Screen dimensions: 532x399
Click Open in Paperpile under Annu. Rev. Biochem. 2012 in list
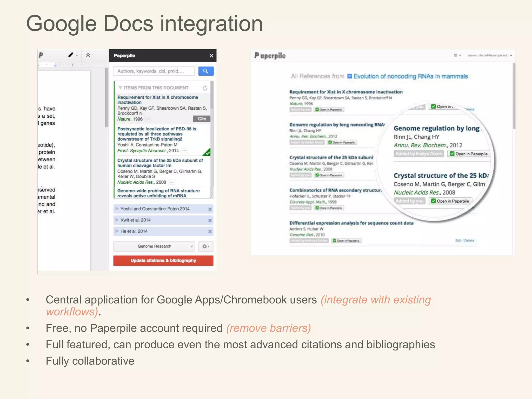click(x=342, y=142)
